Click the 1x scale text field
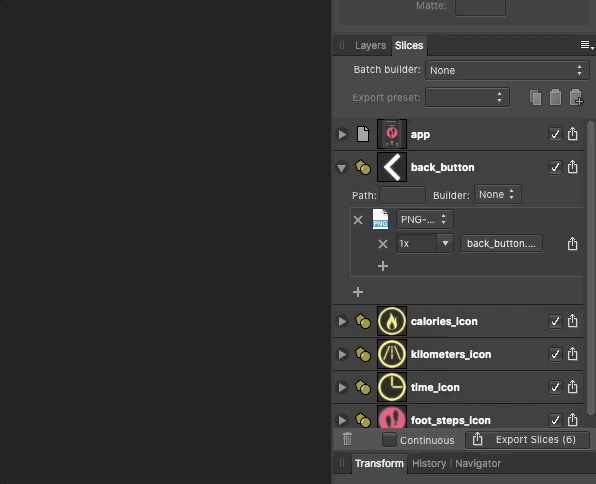This screenshot has height=484, width=596. [417, 243]
